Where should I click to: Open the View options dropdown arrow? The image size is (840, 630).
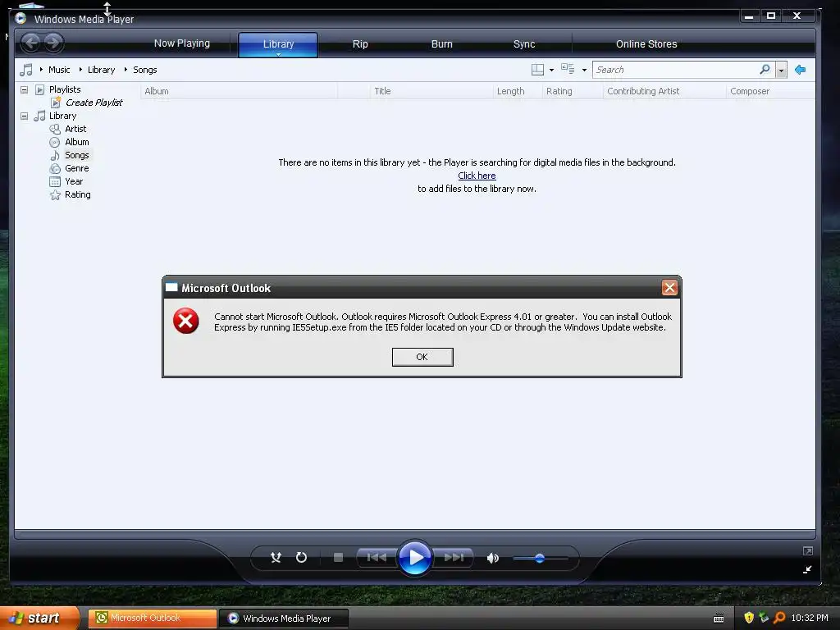coord(584,71)
